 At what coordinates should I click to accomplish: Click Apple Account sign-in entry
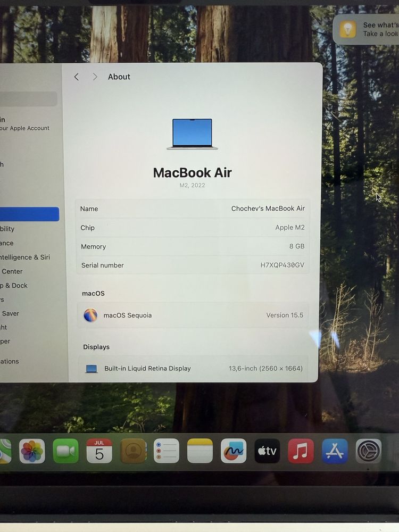25,124
